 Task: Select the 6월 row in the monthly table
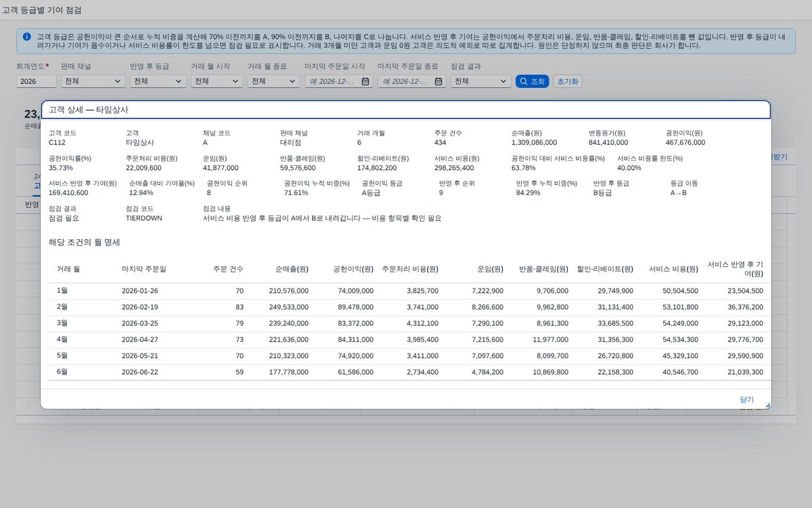tap(410, 372)
